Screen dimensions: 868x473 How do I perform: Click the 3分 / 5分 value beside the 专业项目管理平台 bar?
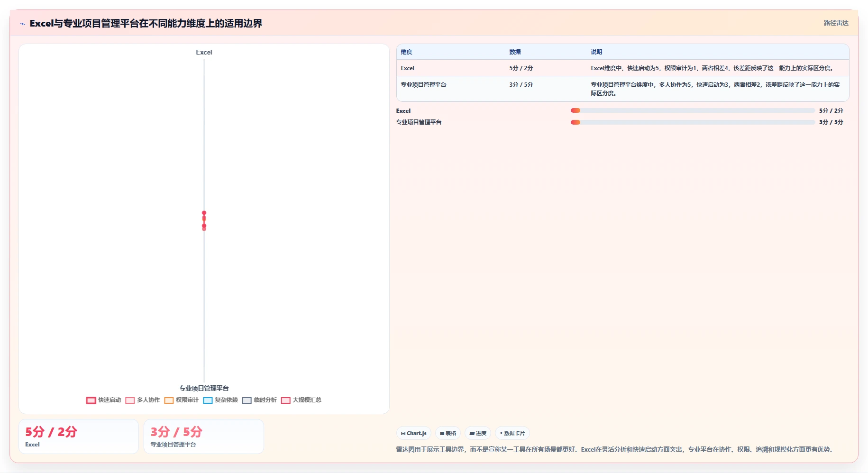(831, 122)
